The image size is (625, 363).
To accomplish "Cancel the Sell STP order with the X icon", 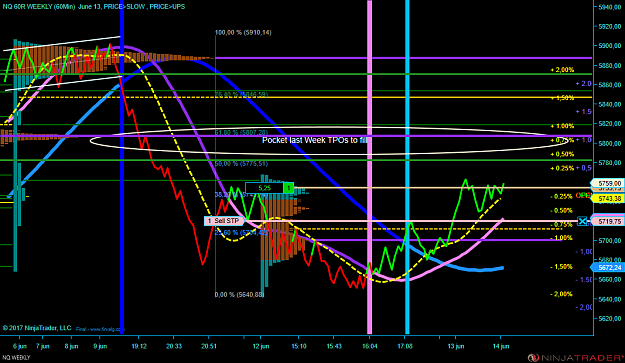I will pos(582,221).
